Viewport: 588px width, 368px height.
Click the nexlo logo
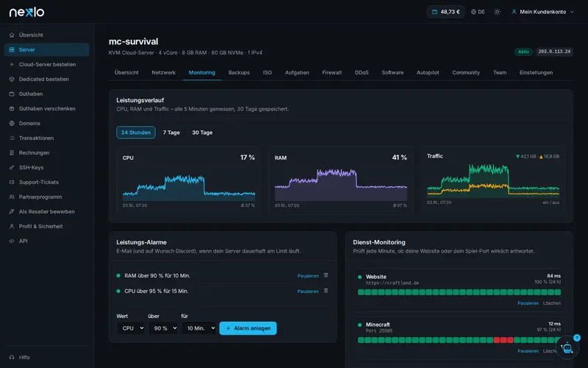pos(26,12)
